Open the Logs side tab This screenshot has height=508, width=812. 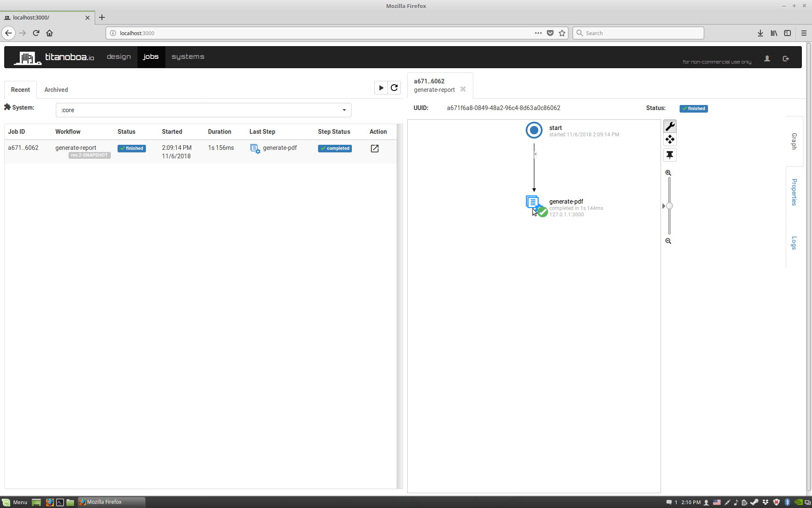(794, 243)
